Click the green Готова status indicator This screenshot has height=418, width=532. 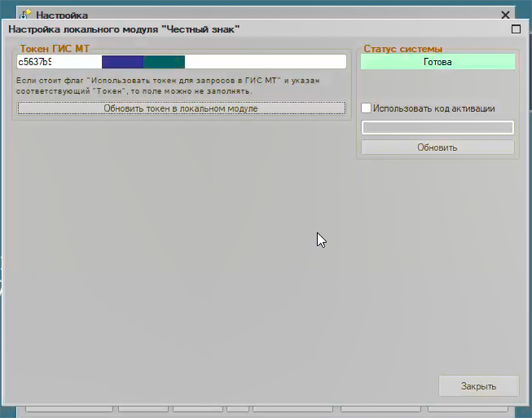coord(438,62)
